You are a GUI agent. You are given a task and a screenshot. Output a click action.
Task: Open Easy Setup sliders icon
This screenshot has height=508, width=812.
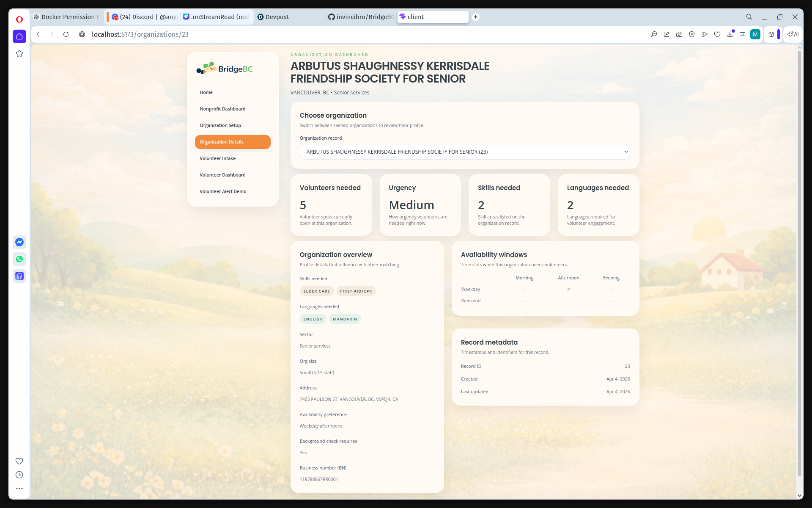click(x=743, y=34)
